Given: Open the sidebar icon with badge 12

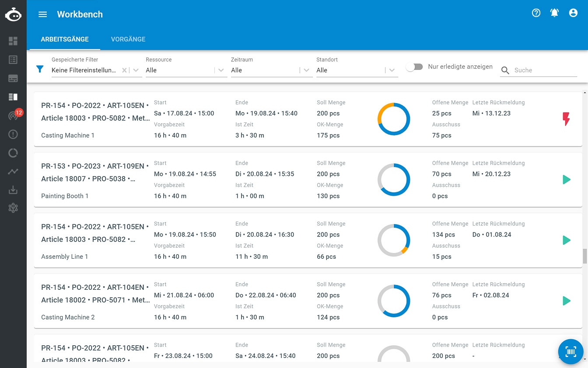Looking at the screenshot, I should click(x=14, y=115).
